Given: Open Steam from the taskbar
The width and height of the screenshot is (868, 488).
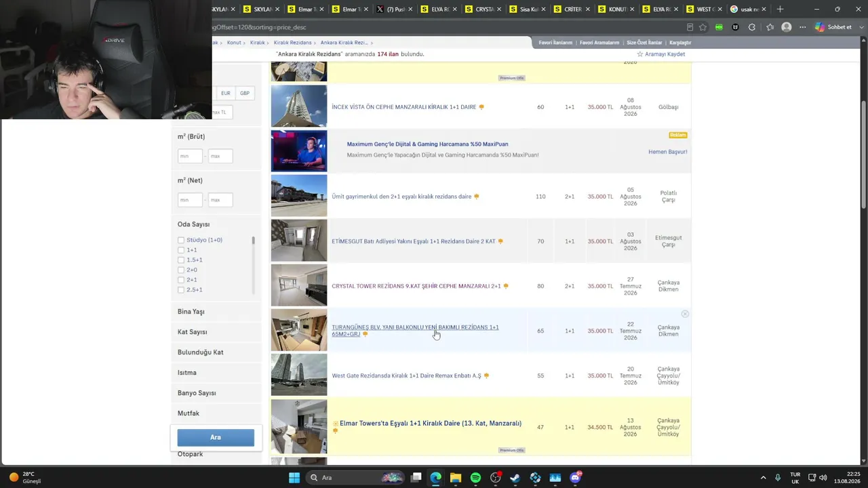Looking at the screenshot, I should pos(515,478).
